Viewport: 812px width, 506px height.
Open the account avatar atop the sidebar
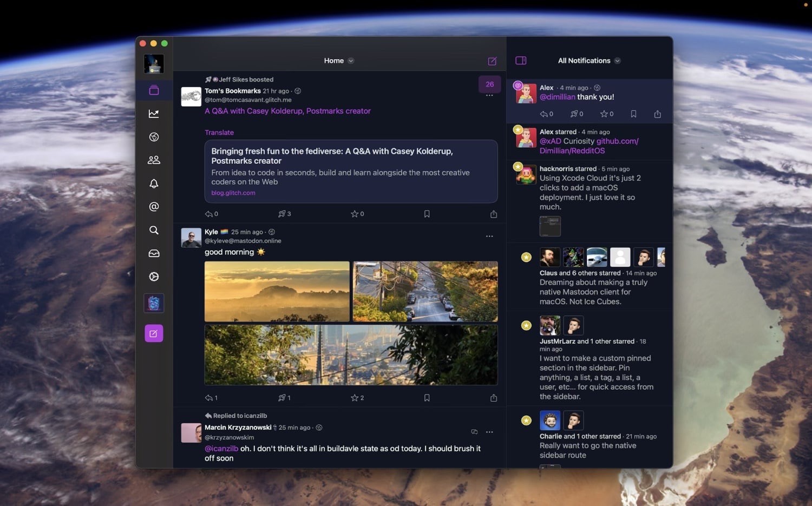[154, 64]
